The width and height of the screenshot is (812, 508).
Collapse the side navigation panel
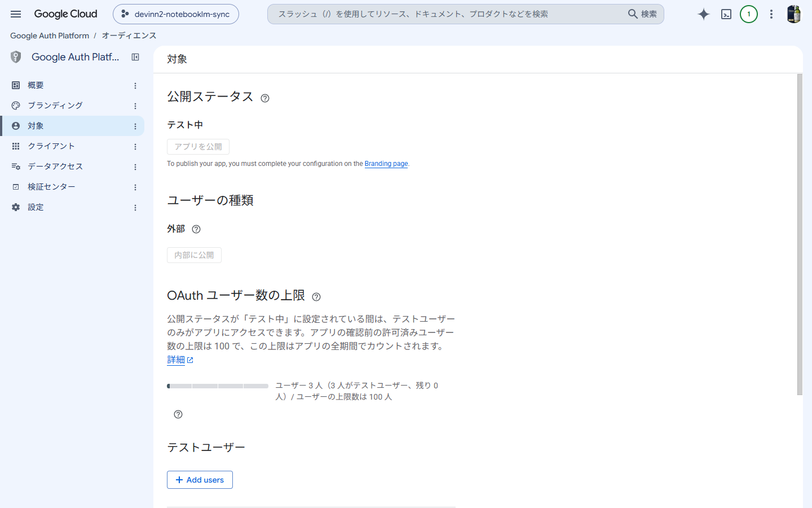pyautogui.click(x=135, y=57)
